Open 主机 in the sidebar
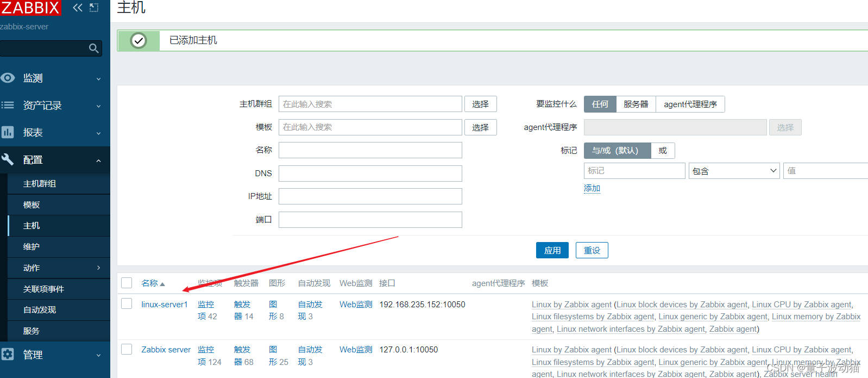Image resolution: width=868 pixels, height=378 pixels. click(32, 225)
